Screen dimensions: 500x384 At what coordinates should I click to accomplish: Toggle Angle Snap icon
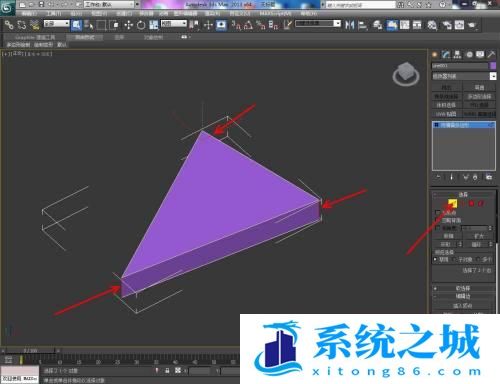(x=248, y=25)
